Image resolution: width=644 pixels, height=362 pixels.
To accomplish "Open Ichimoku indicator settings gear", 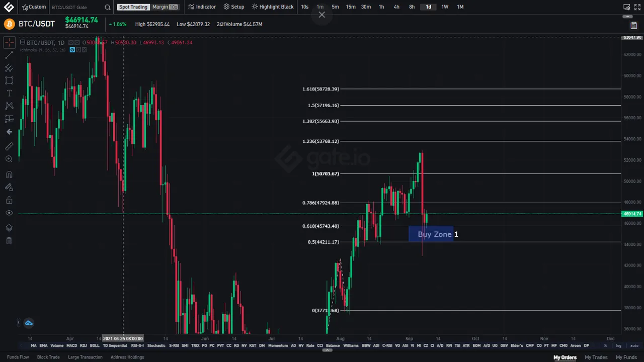I will [x=78, y=50].
